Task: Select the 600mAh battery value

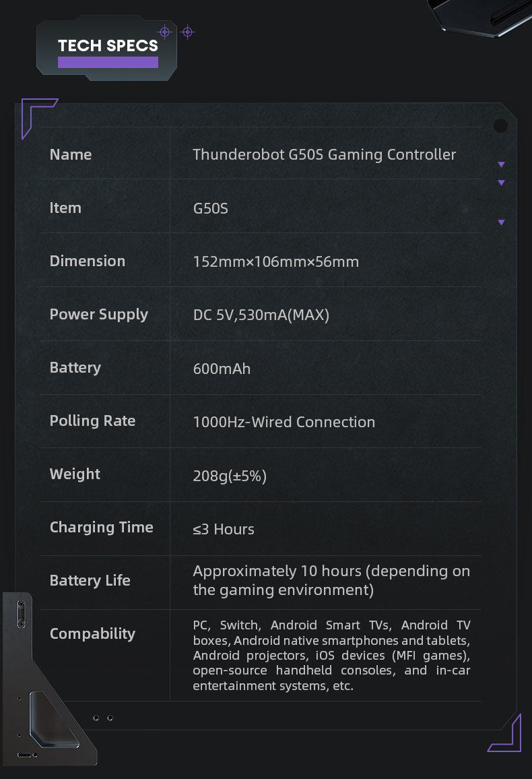Action: tap(222, 369)
